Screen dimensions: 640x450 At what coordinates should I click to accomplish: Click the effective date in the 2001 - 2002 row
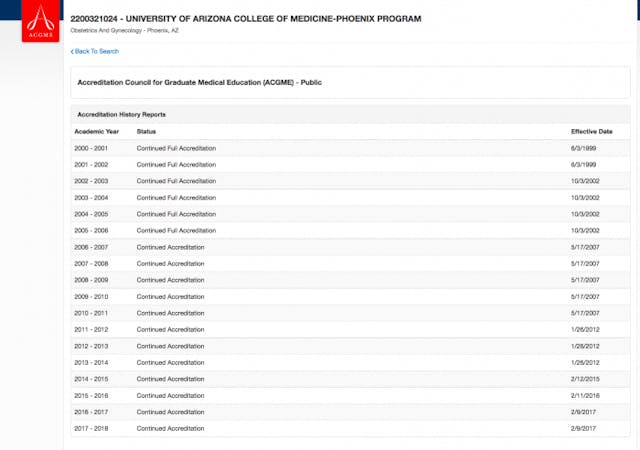click(x=584, y=164)
